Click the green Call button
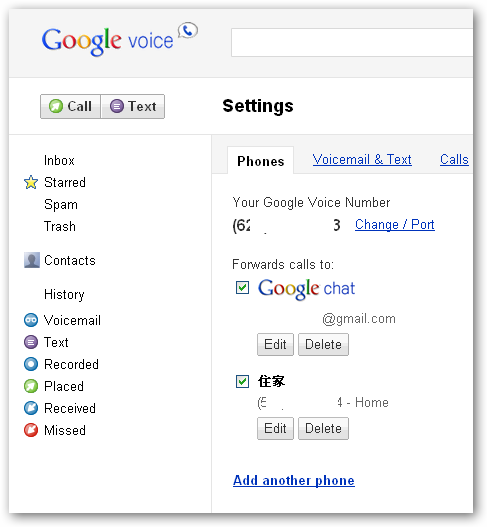The image size is (487, 527). [x=70, y=107]
